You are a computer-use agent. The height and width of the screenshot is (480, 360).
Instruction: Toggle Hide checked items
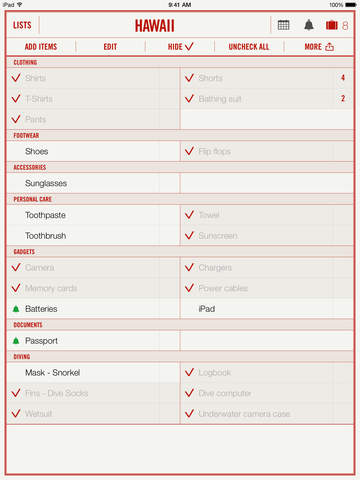(180, 47)
